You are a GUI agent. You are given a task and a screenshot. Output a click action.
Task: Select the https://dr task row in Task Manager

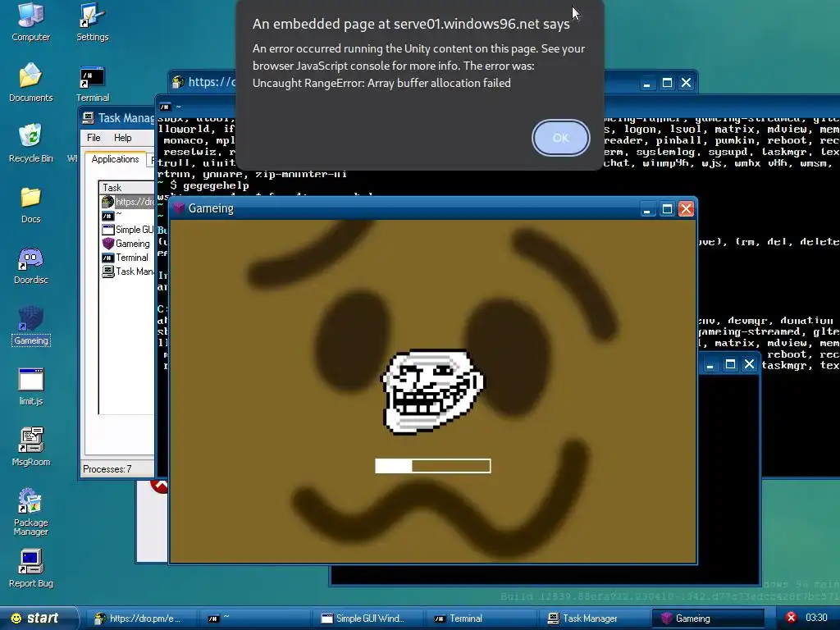pos(129,202)
